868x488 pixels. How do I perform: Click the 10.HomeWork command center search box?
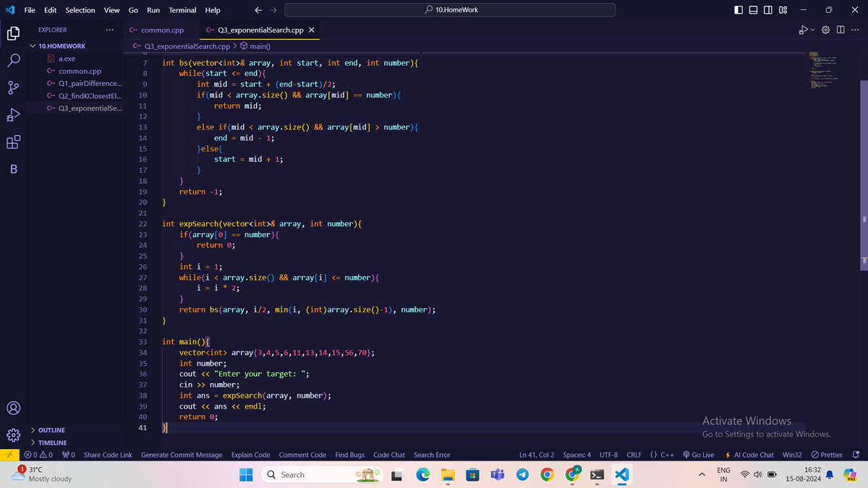click(x=451, y=10)
